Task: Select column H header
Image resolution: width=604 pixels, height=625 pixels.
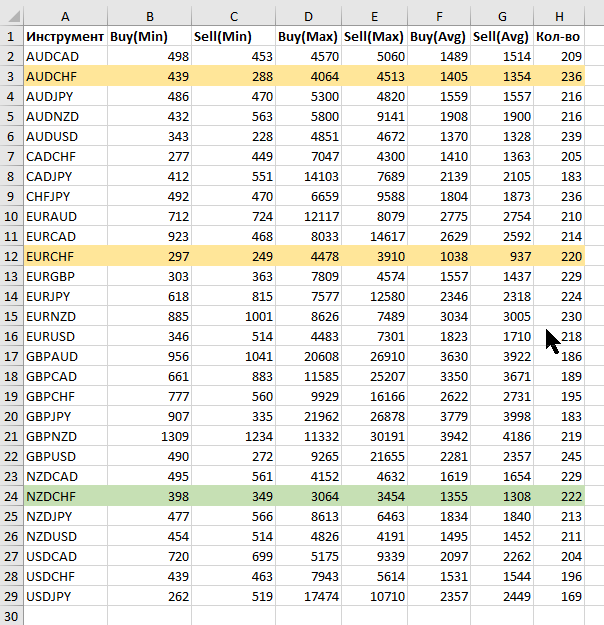Action: [559, 16]
